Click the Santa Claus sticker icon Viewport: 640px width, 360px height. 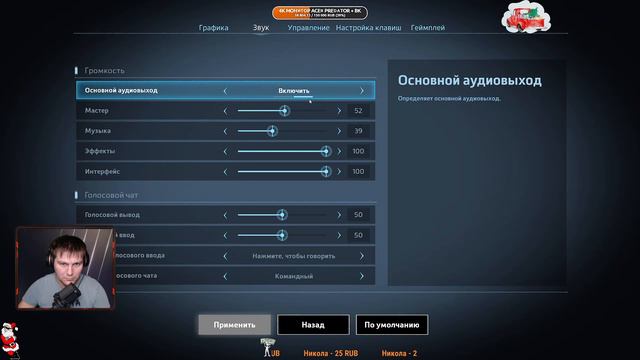[x=9, y=341]
